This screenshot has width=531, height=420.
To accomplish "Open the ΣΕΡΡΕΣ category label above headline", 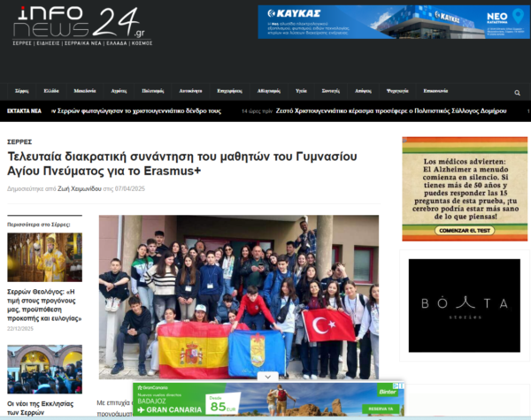I will click(x=19, y=141).
